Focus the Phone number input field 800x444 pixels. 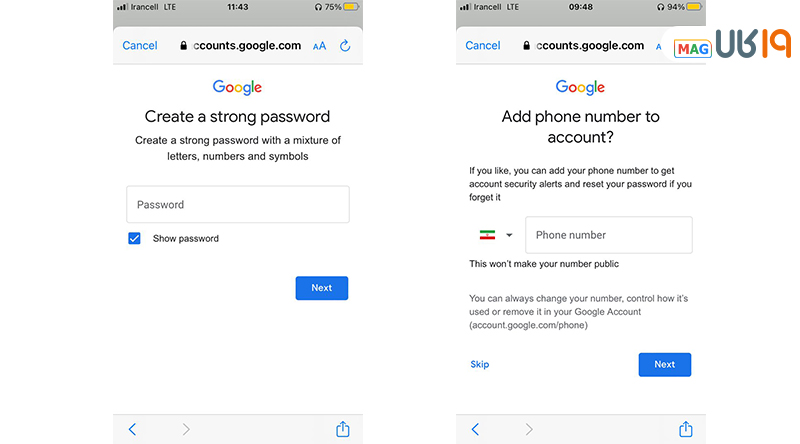(608, 235)
